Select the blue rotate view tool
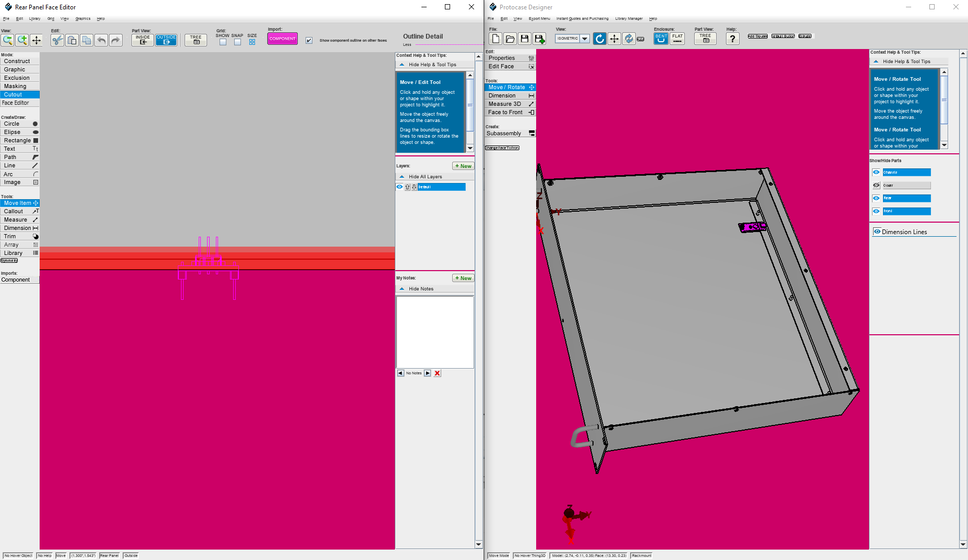Viewport: 968px width, 560px height. [599, 39]
